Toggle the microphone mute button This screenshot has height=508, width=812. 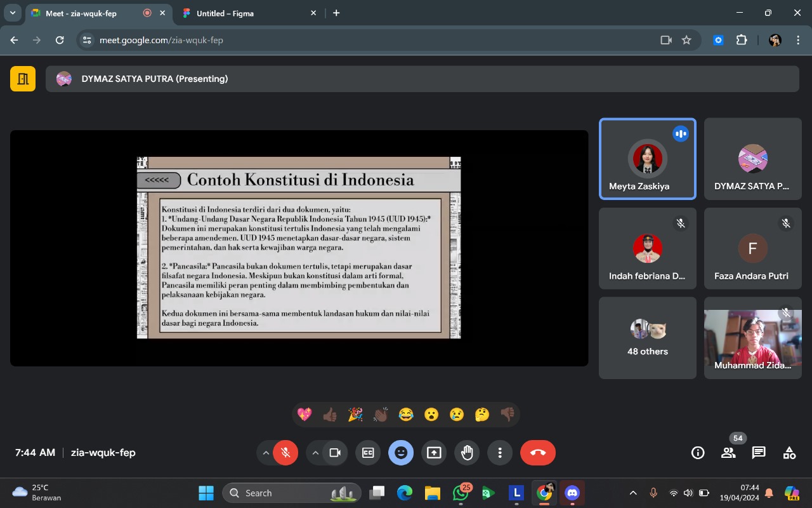pyautogui.click(x=285, y=453)
